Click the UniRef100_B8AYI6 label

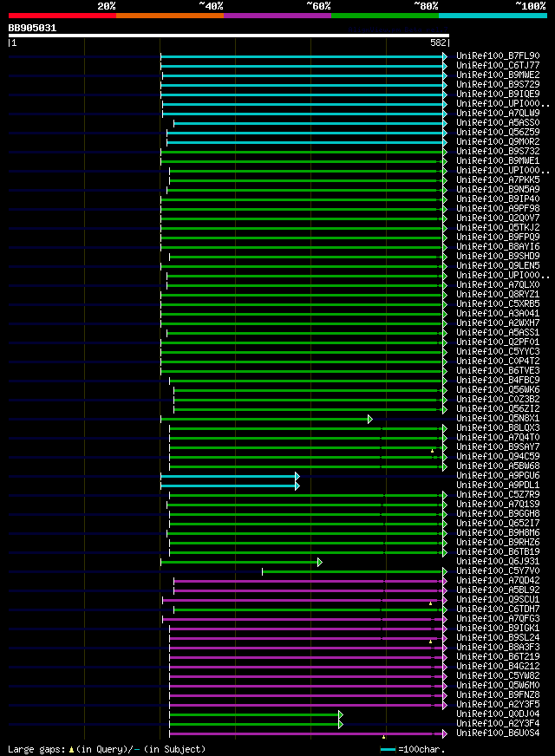click(x=498, y=247)
